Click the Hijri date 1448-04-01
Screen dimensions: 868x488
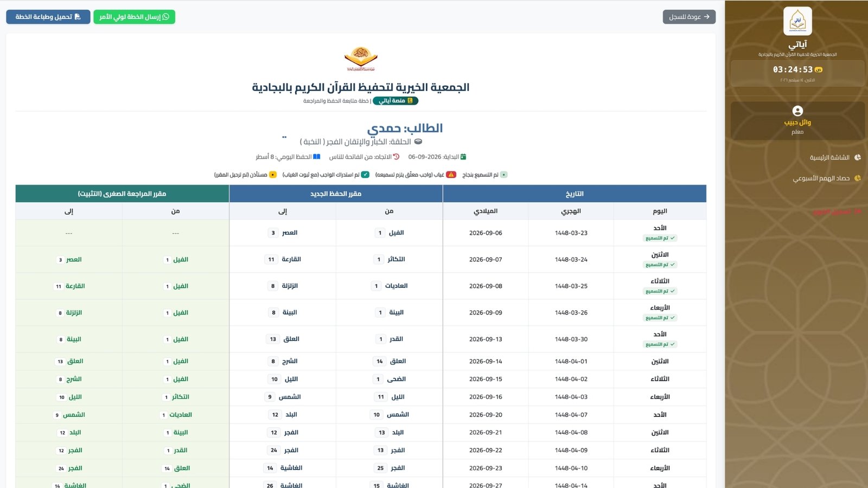571,361
